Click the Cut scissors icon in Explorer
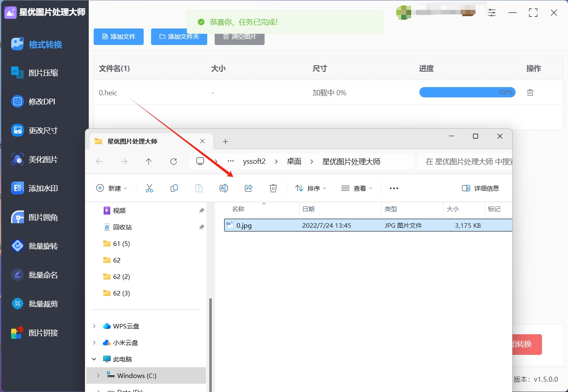Screen dimensions: 568x392 (x=149, y=188)
